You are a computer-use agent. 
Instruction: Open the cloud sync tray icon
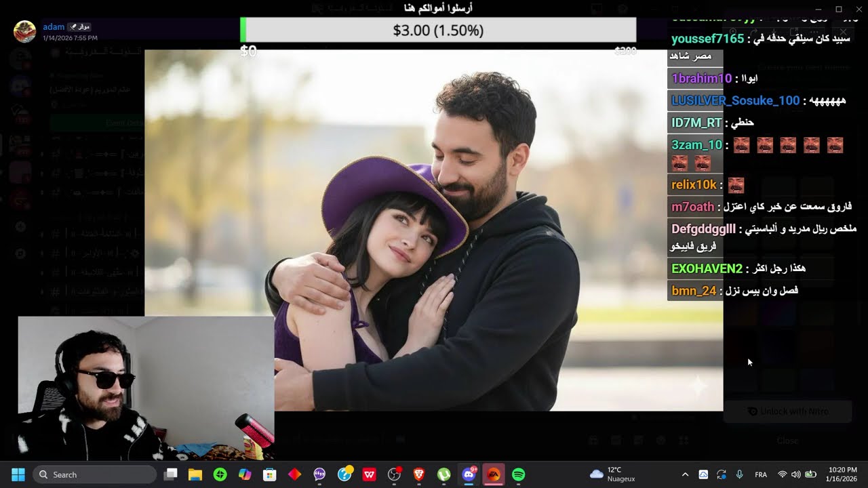pyautogui.click(x=703, y=474)
